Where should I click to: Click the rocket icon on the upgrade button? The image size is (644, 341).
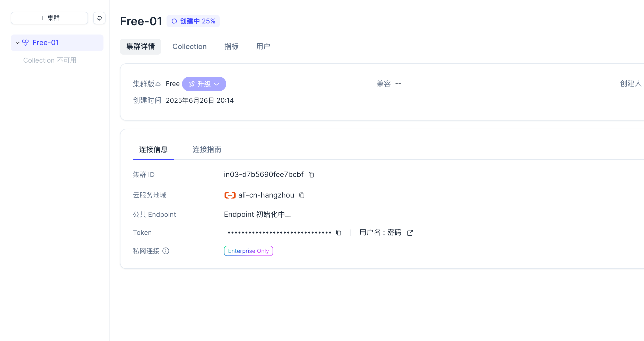click(192, 84)
